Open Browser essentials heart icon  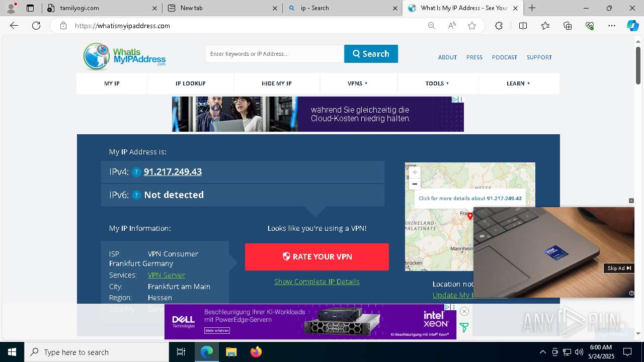point(590,26)
